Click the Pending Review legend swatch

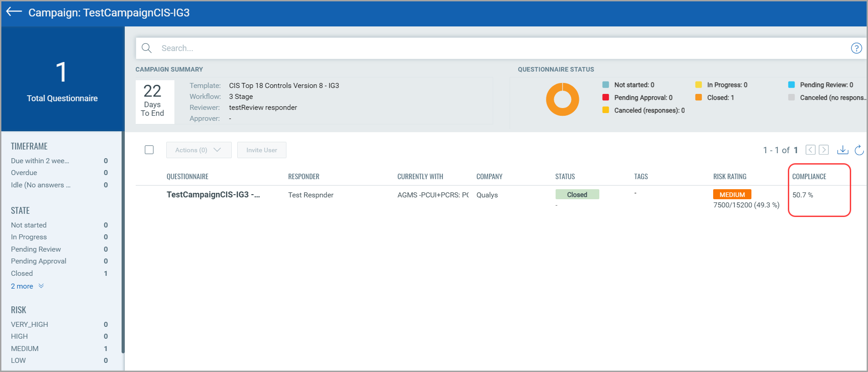pyautogui.click(x=791, y=85)
